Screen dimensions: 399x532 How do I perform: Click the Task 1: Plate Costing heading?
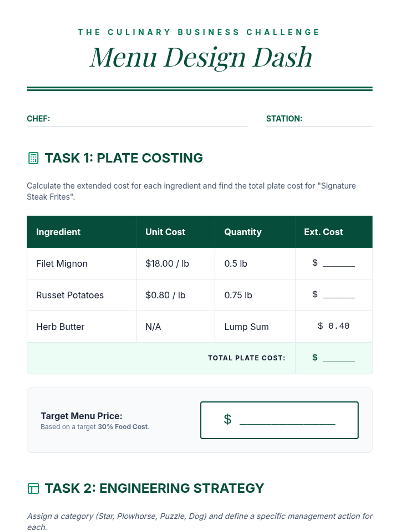pos(124,158)
